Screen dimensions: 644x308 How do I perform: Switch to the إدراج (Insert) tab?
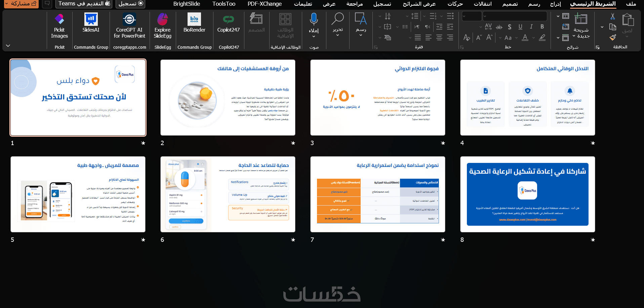click(555, 4)
